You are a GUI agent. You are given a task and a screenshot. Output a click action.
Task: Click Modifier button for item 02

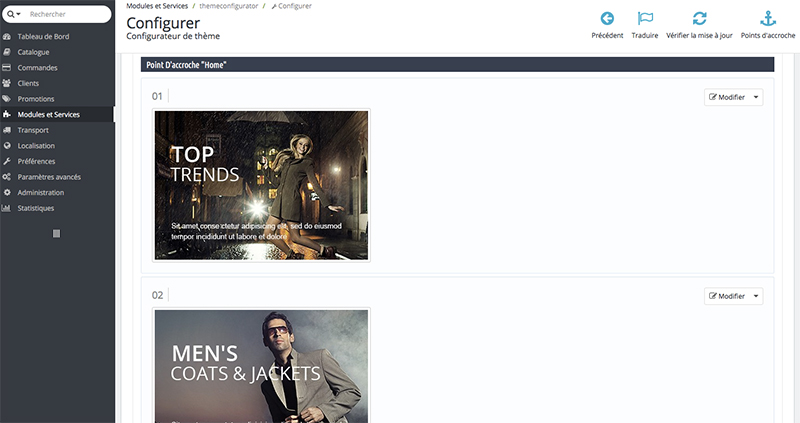tap(727, 296)
